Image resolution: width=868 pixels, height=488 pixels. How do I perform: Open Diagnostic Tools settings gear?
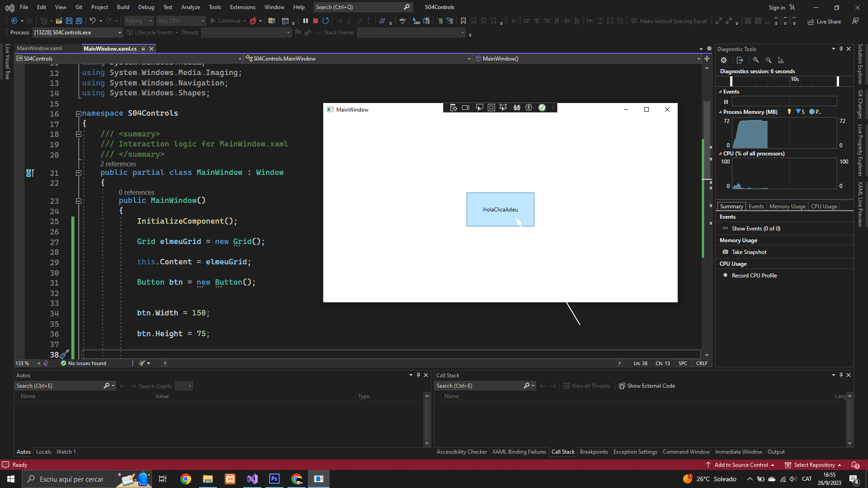(x=724, y=60)
